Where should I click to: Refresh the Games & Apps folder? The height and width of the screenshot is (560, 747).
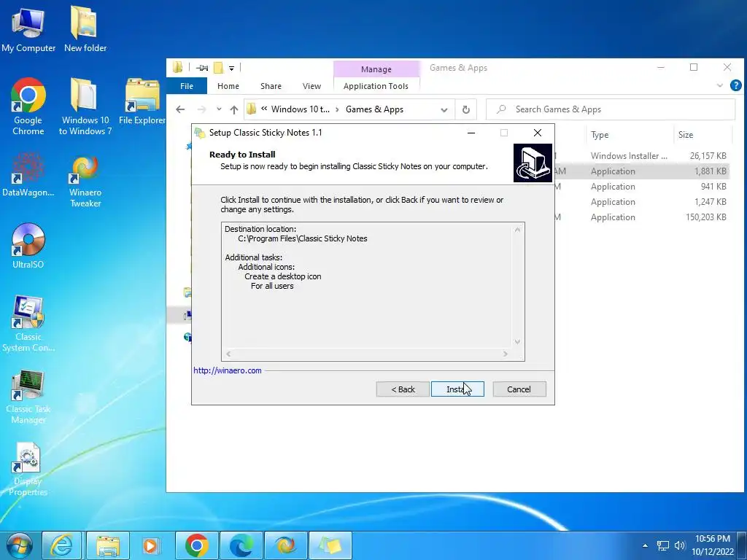[466, 109]
